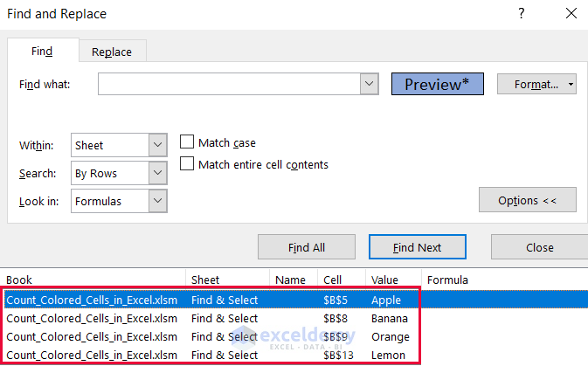Tick Match entire cell contents checkbox

pos(186,163)
